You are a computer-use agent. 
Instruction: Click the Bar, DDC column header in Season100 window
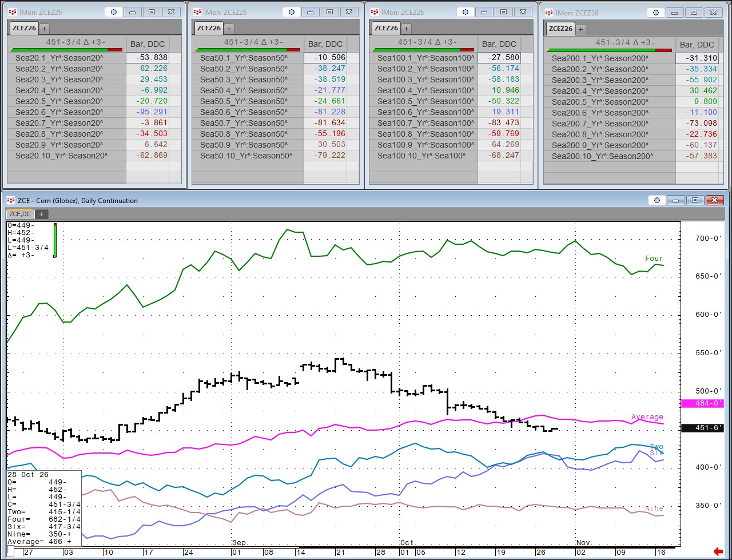[499, 44]
